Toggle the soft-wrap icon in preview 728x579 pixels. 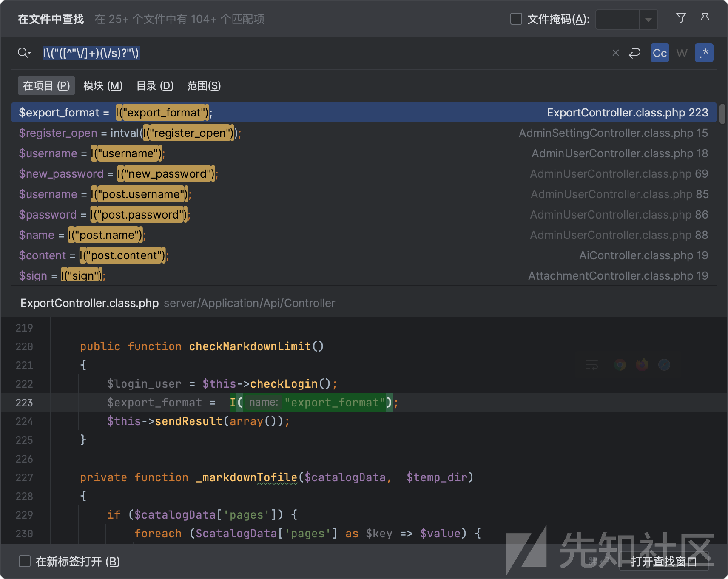(592, 365)
